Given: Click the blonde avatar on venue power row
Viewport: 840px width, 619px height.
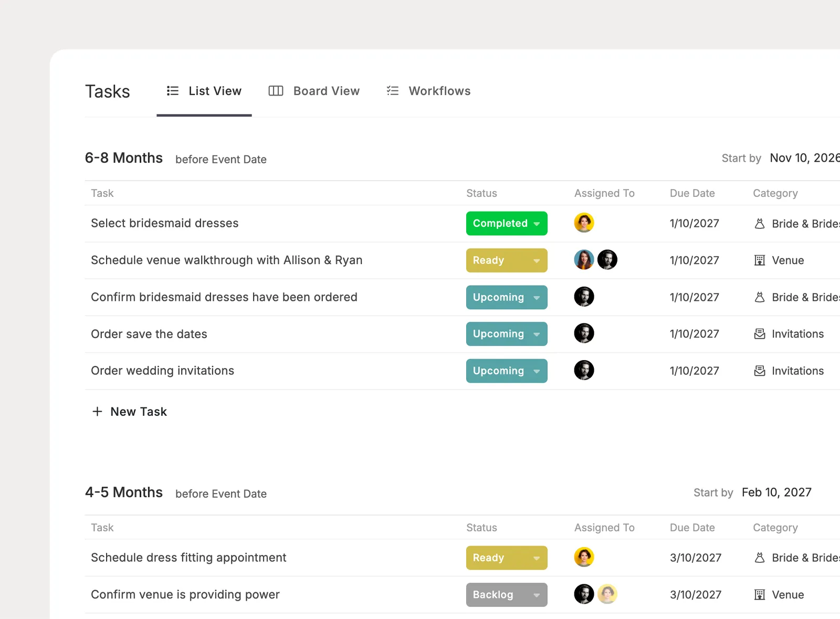Looking at the screenshot, I should tap(607, 594).
